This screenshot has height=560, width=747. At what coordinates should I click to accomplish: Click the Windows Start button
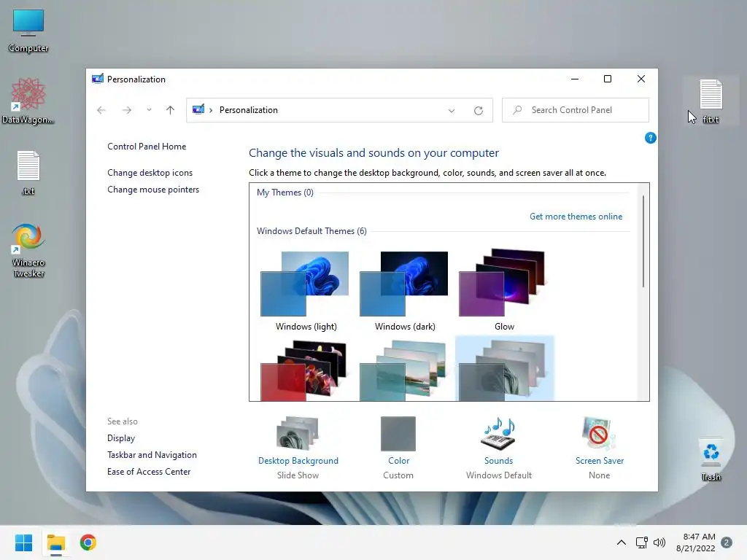[23, 542]
